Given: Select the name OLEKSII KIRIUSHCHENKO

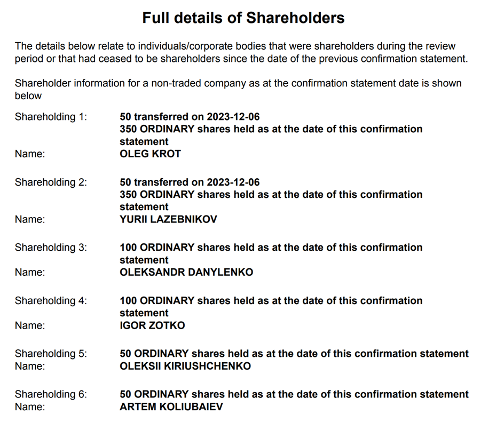Looking at the screenshot, I should [185, 366].
